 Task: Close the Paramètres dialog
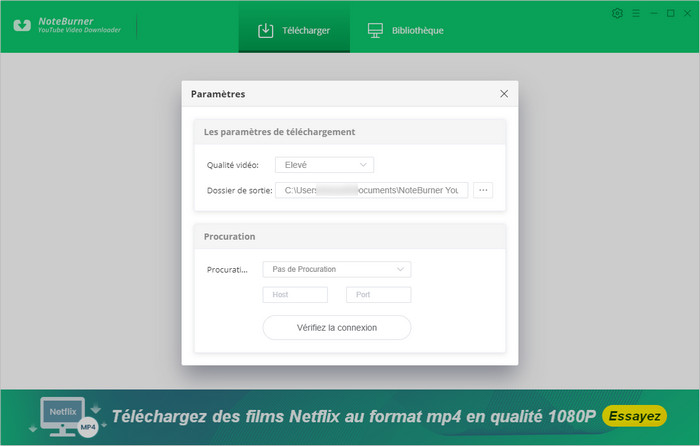(504, 94)
